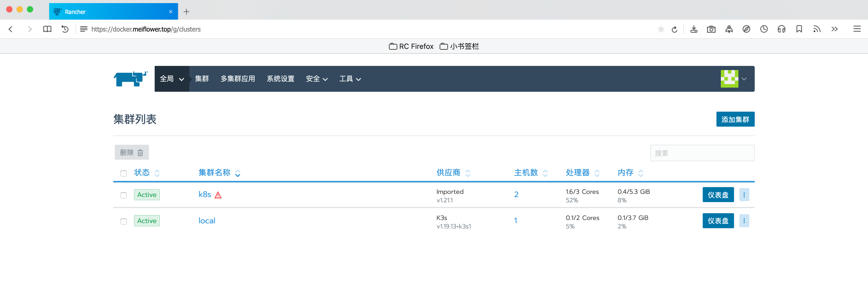Open 仪表盘 dashboard for local
Image resolution: width=868 pixels, height=291 pixels.
click(718, 221)
